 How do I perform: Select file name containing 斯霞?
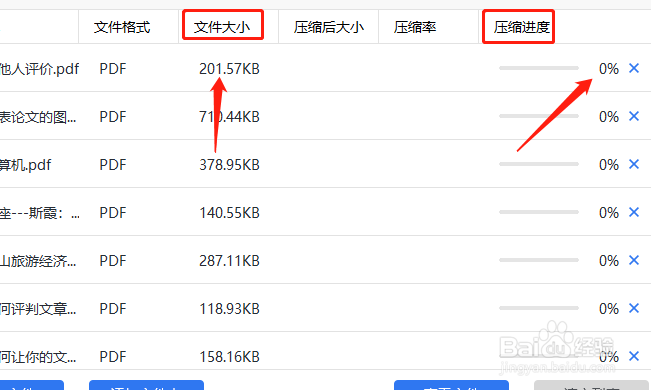(40, 213)
